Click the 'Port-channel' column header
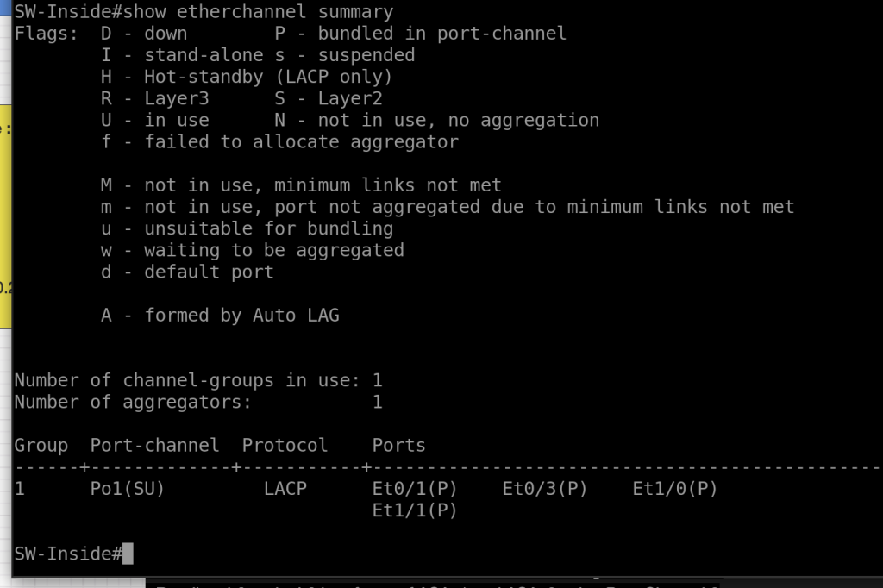Screen dimensions: 883x588 click(x=154, y=446)
